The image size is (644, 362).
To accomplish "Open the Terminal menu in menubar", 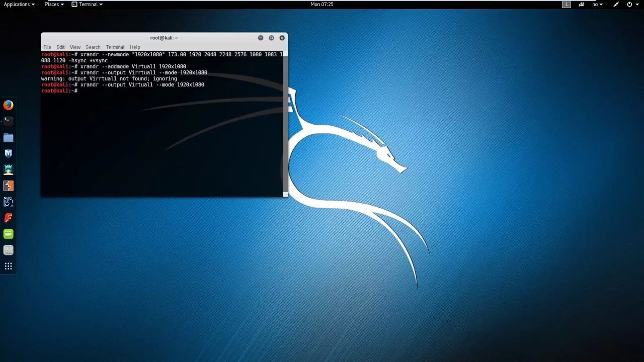I will click(x=115, y=47).
